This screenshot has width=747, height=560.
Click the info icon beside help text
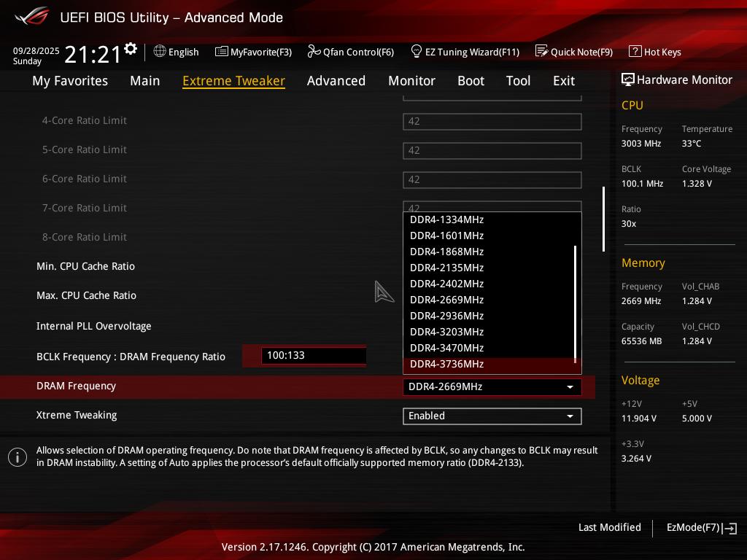pos(18,457)
